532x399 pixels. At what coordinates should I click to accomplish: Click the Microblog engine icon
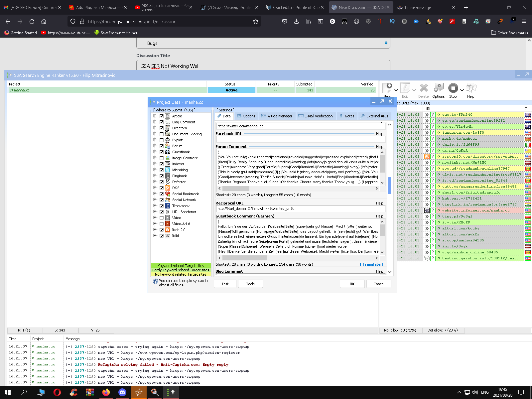click(168, 170)
